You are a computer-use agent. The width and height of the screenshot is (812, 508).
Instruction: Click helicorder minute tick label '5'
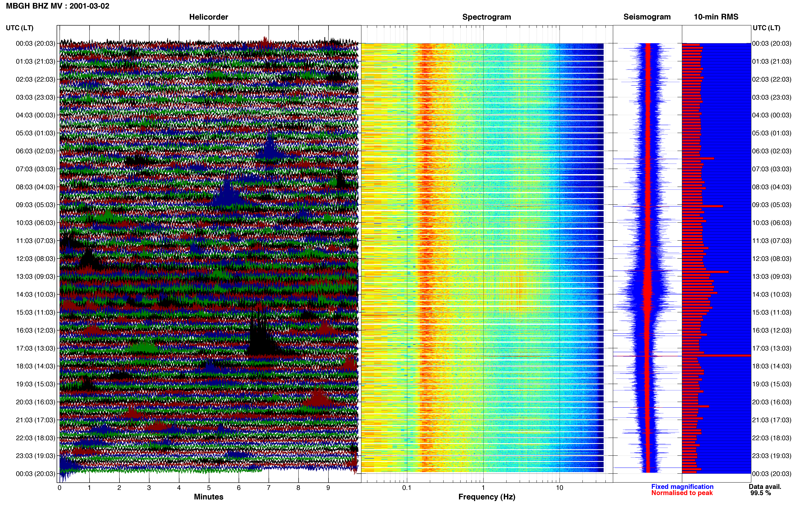(x=209, y=487)
